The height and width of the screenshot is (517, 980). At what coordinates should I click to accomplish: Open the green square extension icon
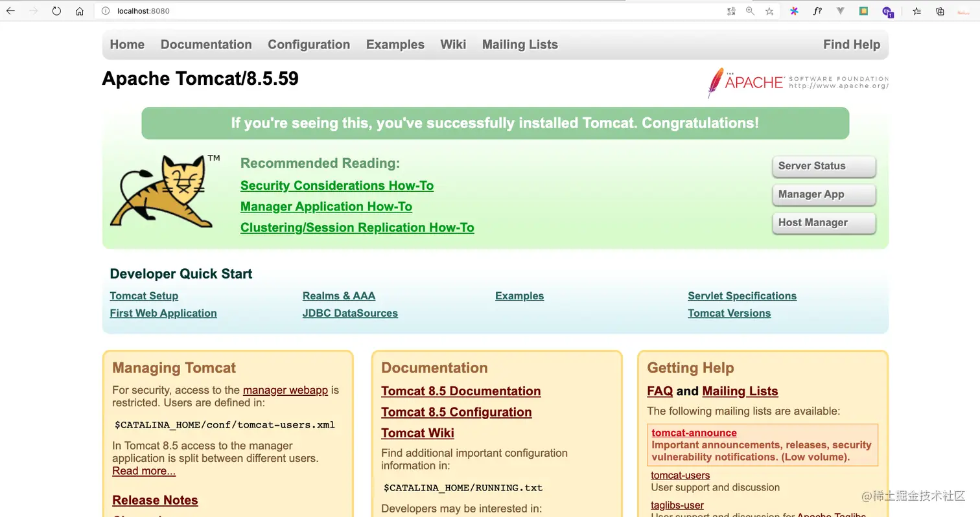pos(863,11)
